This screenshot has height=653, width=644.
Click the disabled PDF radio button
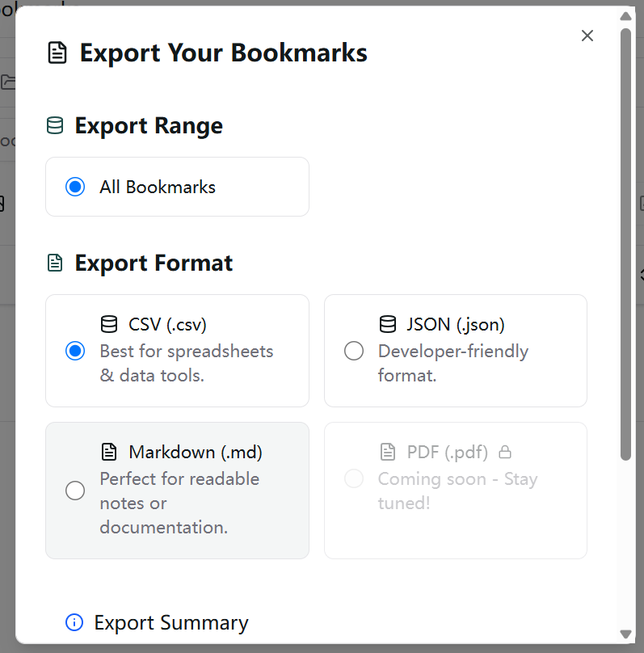click(x=354, y=478)
